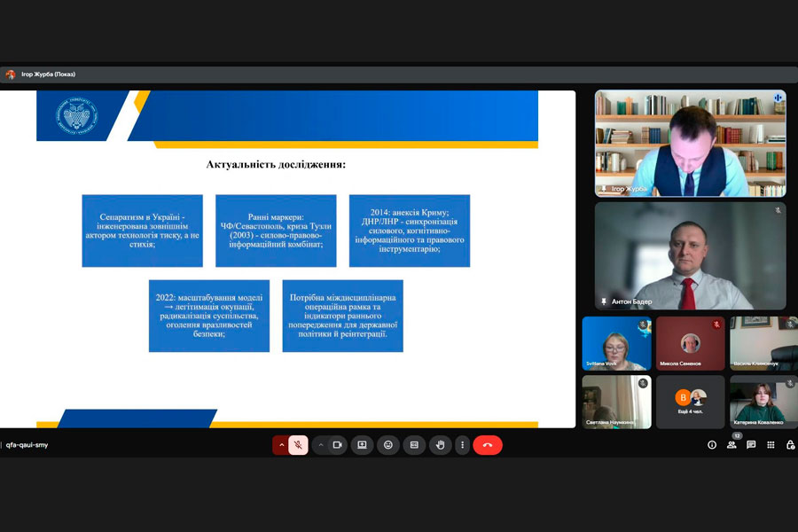Image resolution: width=798 pixels, height=532 pixels.
Task: Unmute the microphone in the call toolbar
Action: point(298,445)
